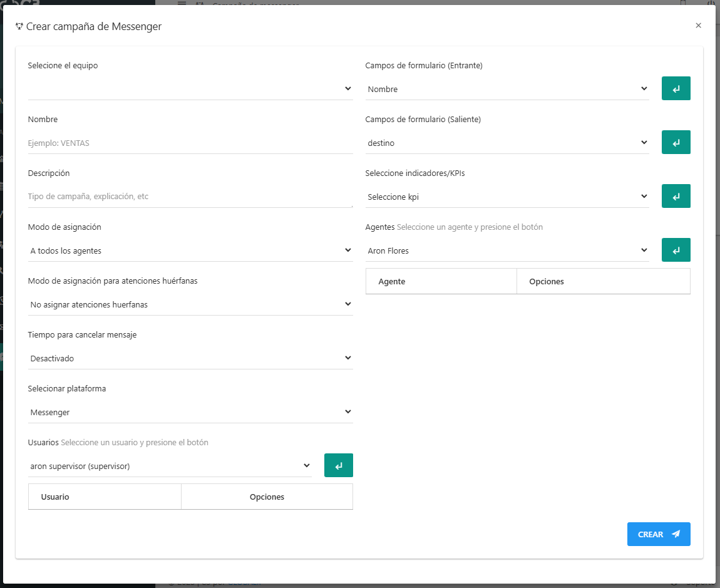Close the Crear campaña de Messenger dialog
This screenshot has height=588, width=720.
tap(698, 26)
